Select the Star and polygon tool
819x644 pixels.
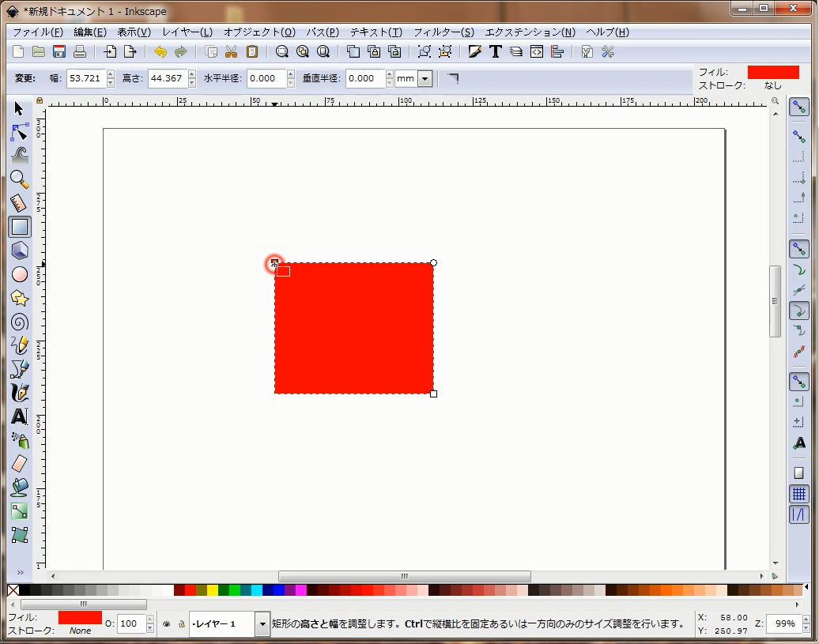coord(20,298)
